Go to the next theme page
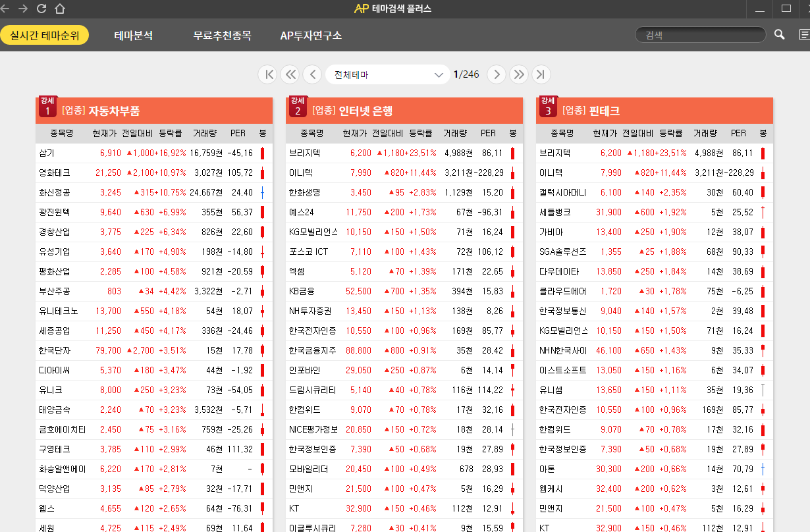The height and width of the screenshot is (532, 810). click(497, 74)
